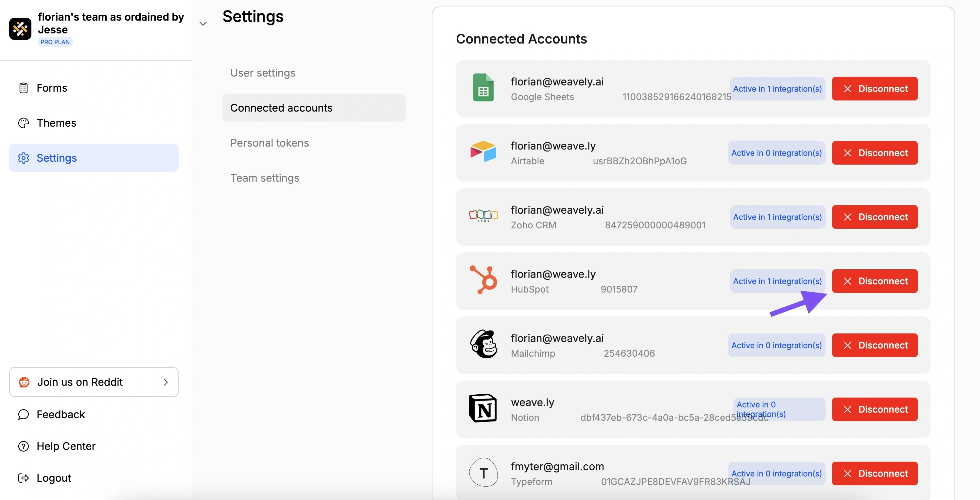Open Team settings
This screenshot has width=980, height=500.
264,178
